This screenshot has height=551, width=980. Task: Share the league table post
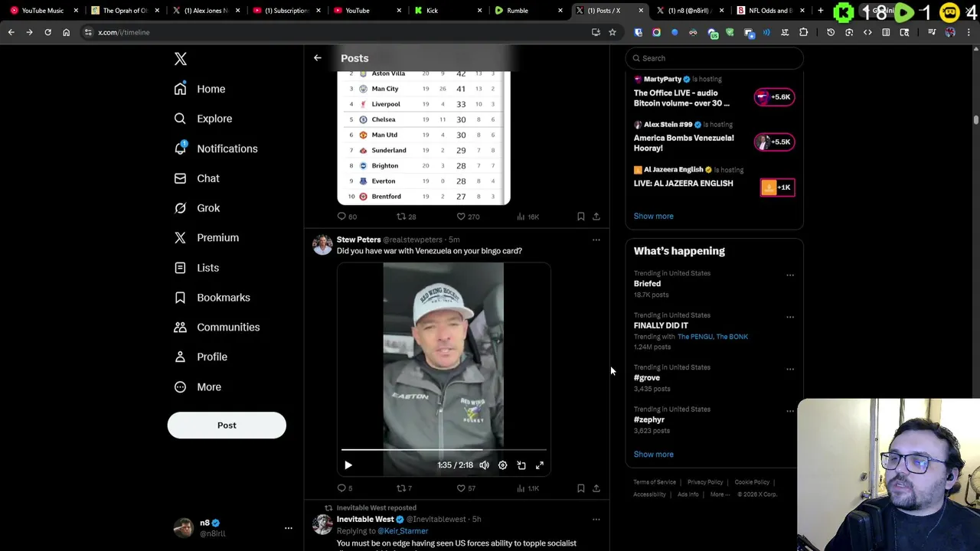(596, 217)
